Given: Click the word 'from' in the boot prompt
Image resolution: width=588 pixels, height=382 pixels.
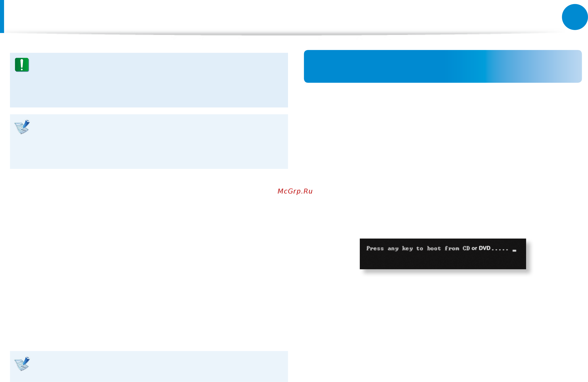Looking at the screenshot, I should [452, 248].
